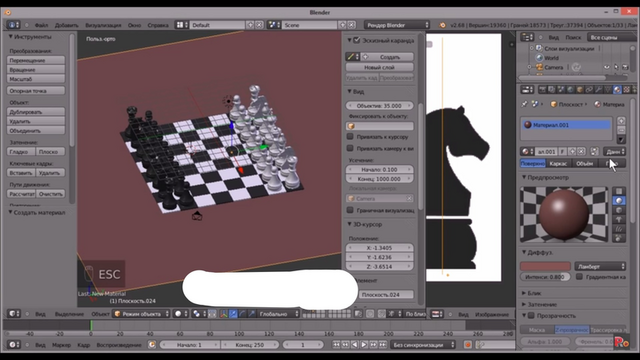This screenshot has width=640, height=360.
Task: Enable Градиентная карта checkbox
Action: (x=579, y=276)
